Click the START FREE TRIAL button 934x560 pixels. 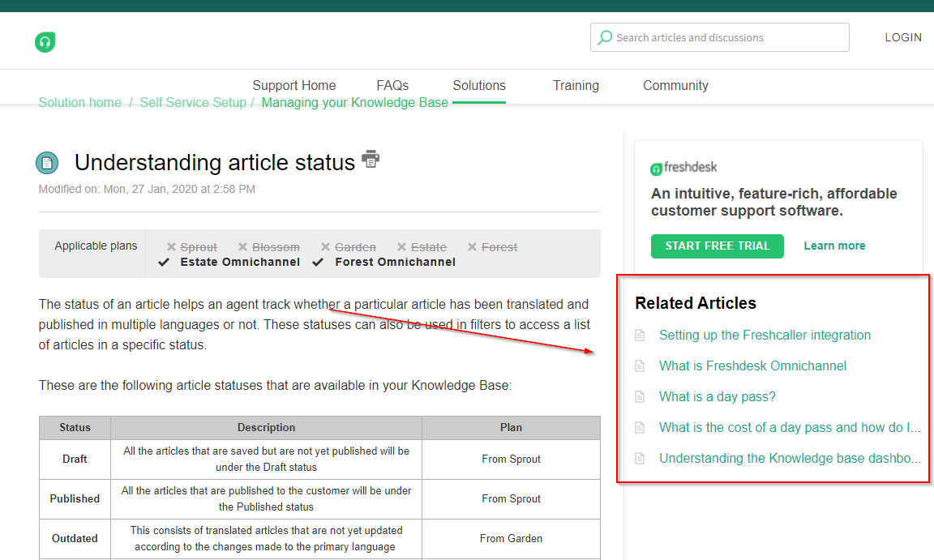pyautogui.click(x=718, y=246)
